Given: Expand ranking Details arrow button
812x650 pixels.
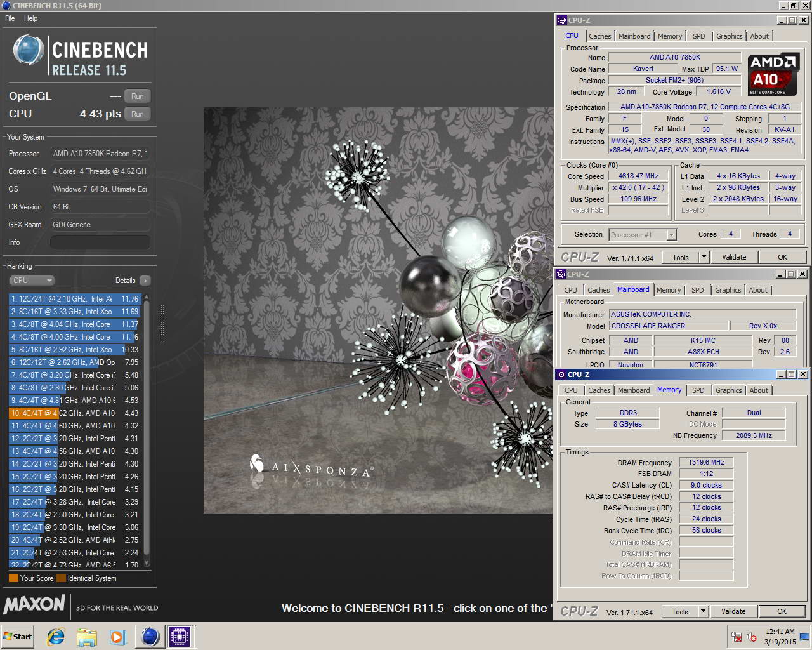Looking at the screenshot, I should pyautogui.click(x=145, y=281).
